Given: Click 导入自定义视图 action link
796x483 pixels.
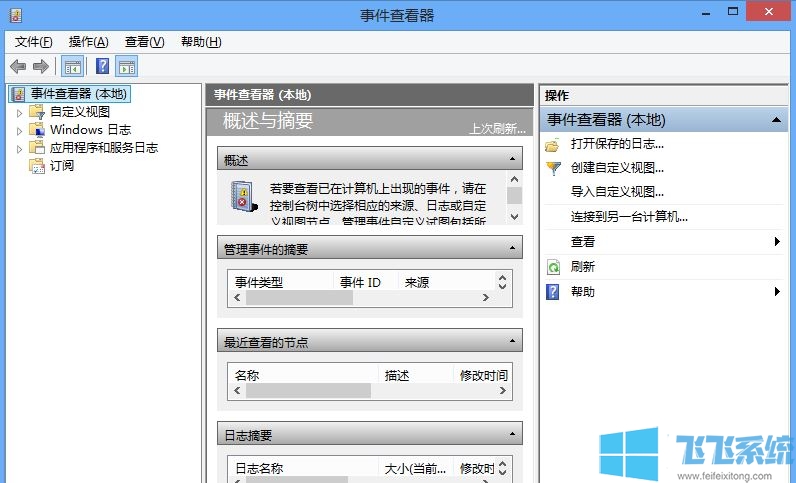Looking at the screenshot, I should 616,192.
